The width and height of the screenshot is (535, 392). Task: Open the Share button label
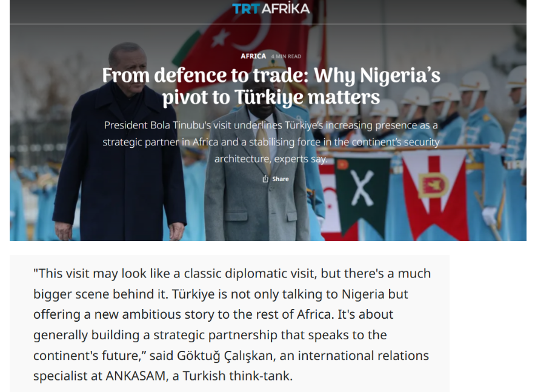pyautogui.click(x=280, y=179)
